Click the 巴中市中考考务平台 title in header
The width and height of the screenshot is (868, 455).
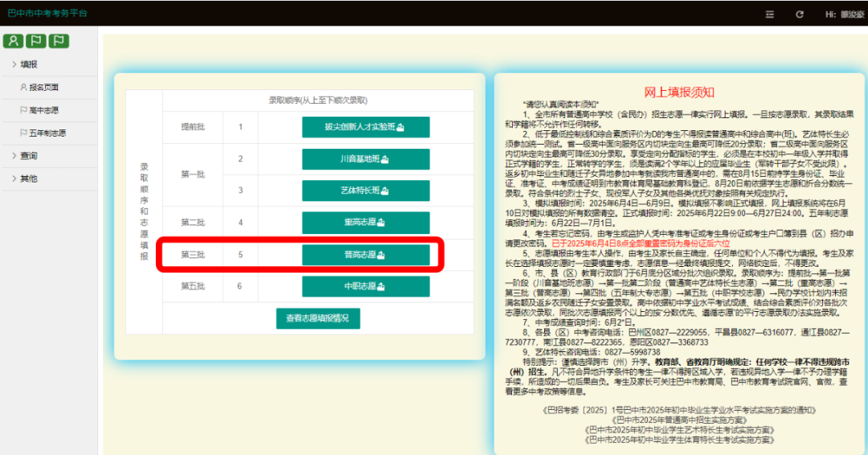(x=47, y=14)
